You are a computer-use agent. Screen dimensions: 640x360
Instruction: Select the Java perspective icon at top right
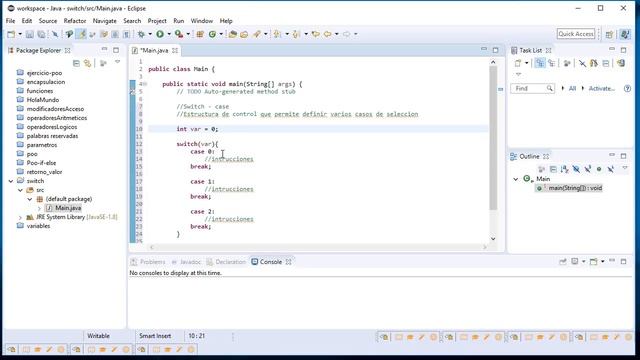(x=625, y=34)
